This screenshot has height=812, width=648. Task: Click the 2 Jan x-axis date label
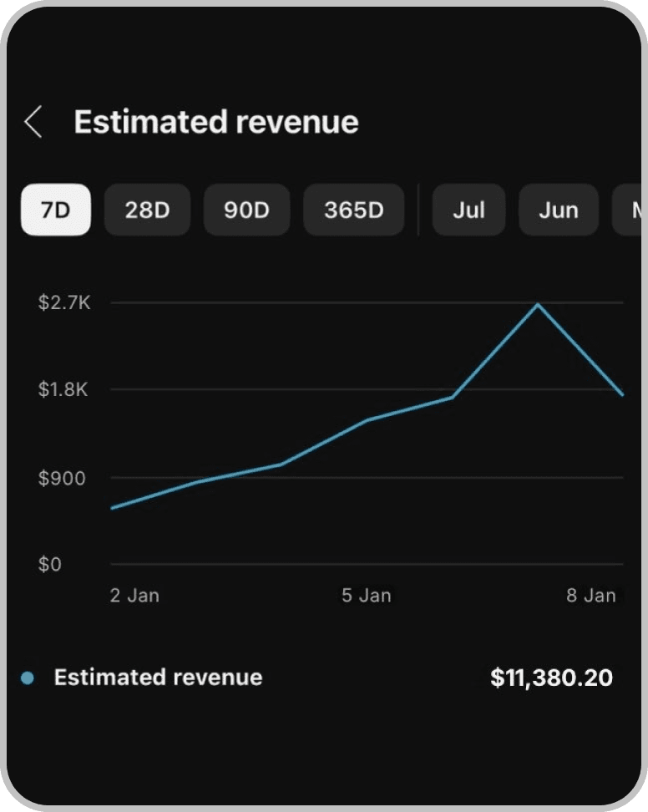(x=134, y=596)
